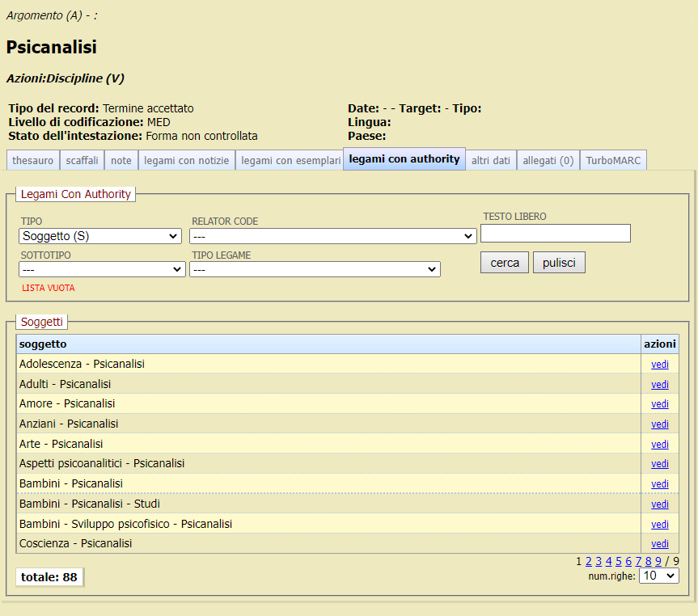698x616 pixels.
Task: Select the legami con notizie tab
Action: pos(187,160)
